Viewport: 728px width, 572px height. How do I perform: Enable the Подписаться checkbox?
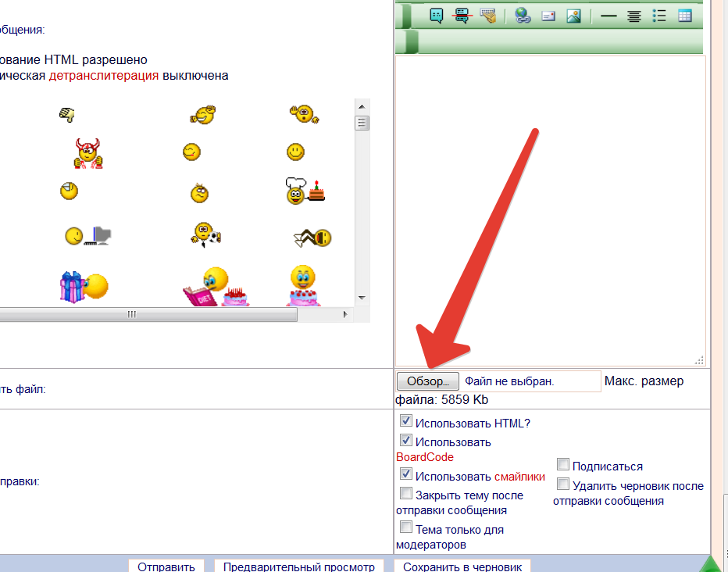(563, 465)
